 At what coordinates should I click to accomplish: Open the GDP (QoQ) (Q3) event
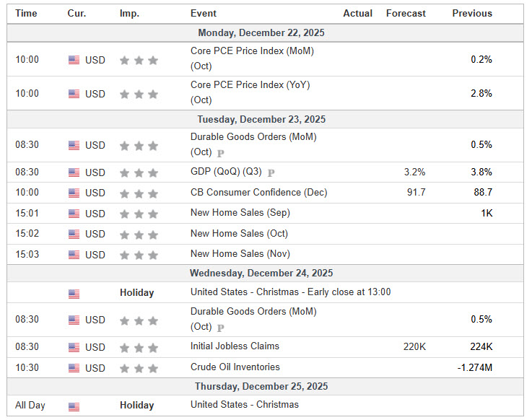[227, 172]
